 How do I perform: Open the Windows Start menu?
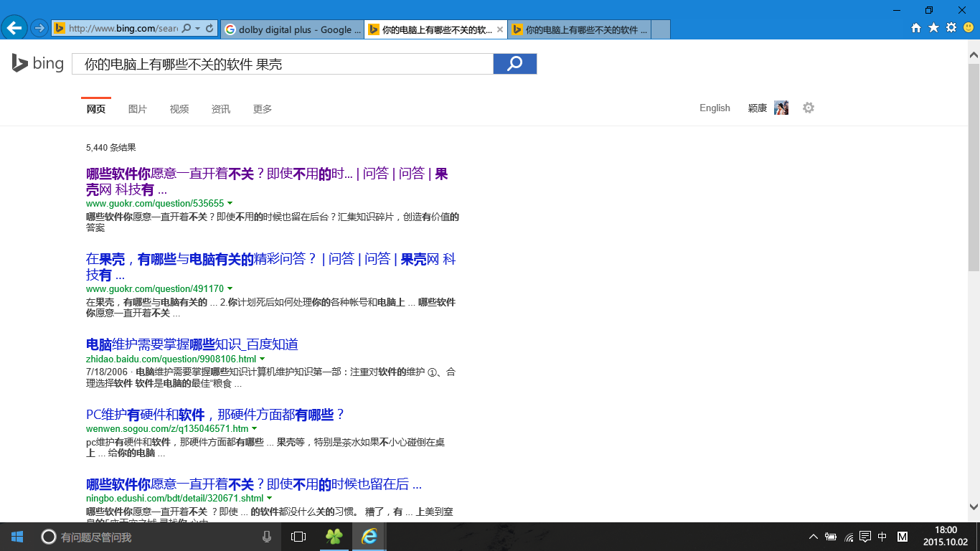point(17,537)
